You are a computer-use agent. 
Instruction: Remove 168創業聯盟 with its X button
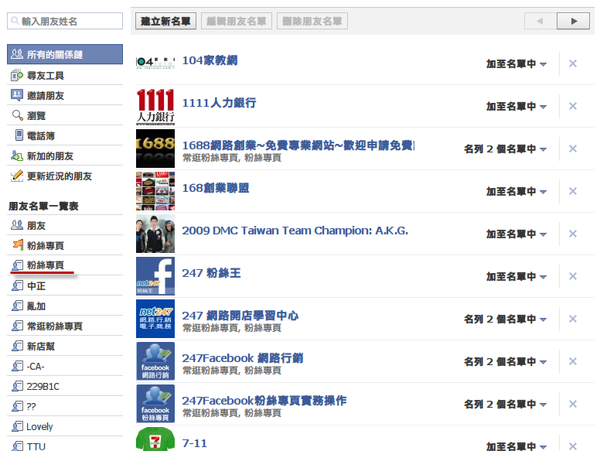click(572, 191)
